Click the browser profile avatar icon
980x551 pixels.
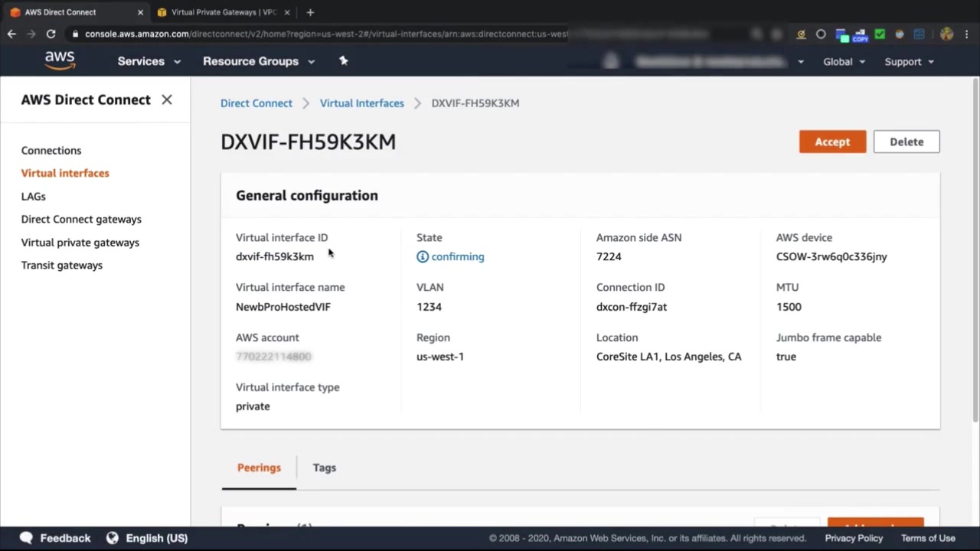tap(947, 34)
